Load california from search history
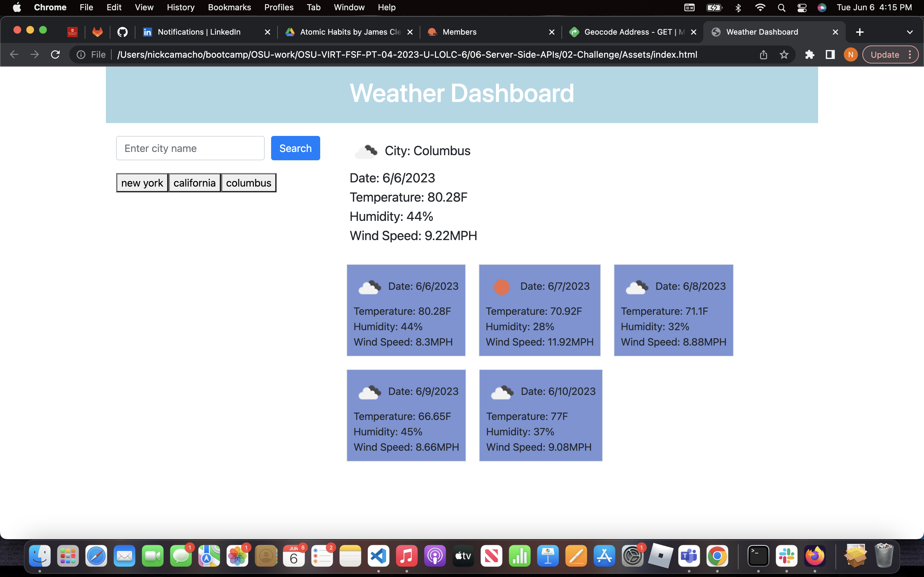The height and width of the screenshot is (577, 924). [x=194, y=183]
